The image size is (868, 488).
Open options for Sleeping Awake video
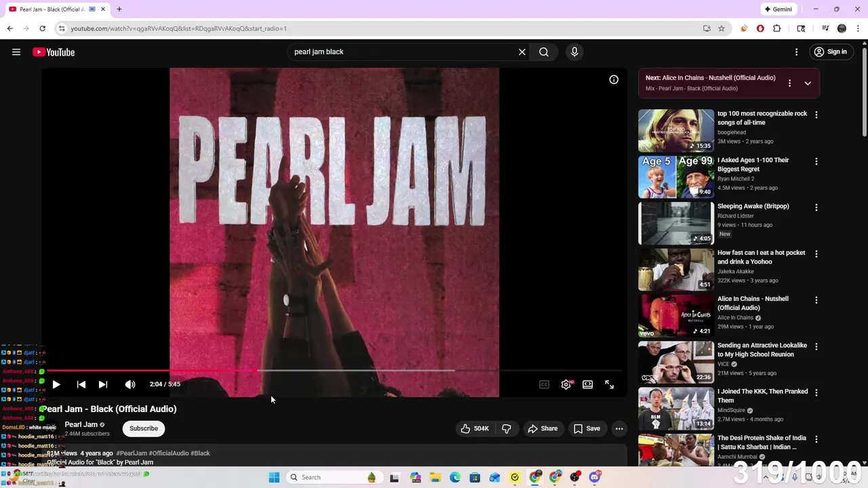pyautogui.click(x=816, y=207)
